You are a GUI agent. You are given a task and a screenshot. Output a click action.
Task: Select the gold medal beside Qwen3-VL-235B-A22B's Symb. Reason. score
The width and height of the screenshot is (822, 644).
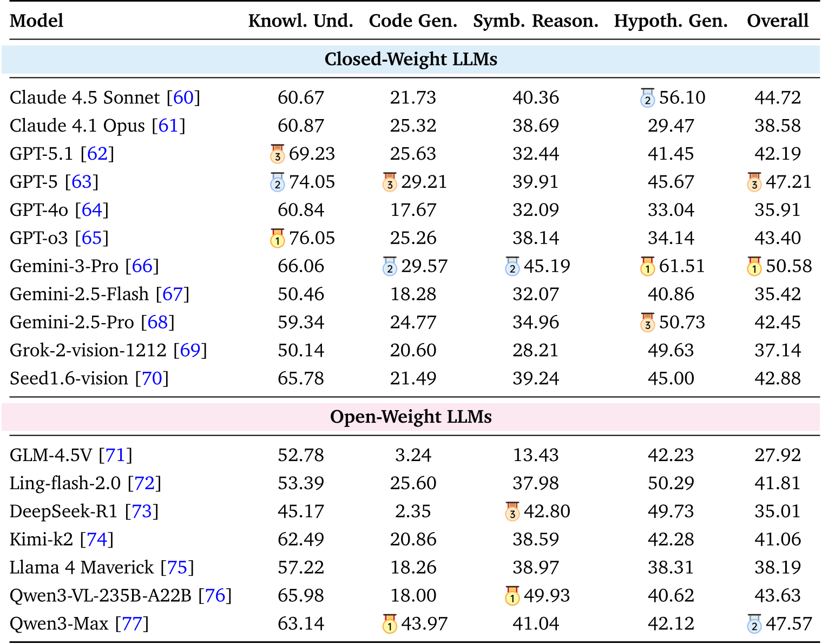(512, 596)
